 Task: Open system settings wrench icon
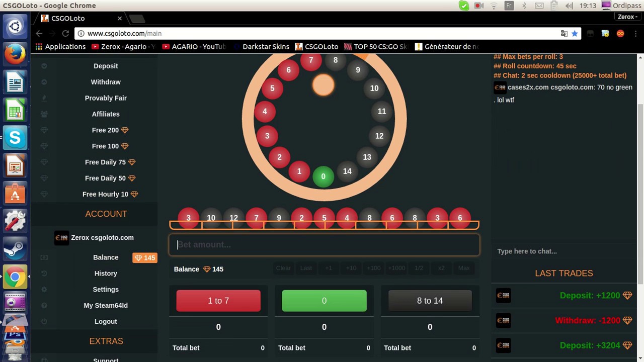pyautogui.click(x=15, y=221)
